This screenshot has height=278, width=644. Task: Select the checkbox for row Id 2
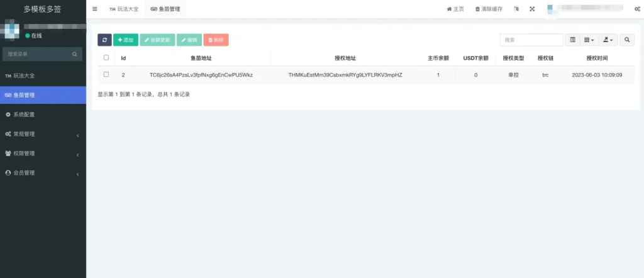click(x=106, y=75)
